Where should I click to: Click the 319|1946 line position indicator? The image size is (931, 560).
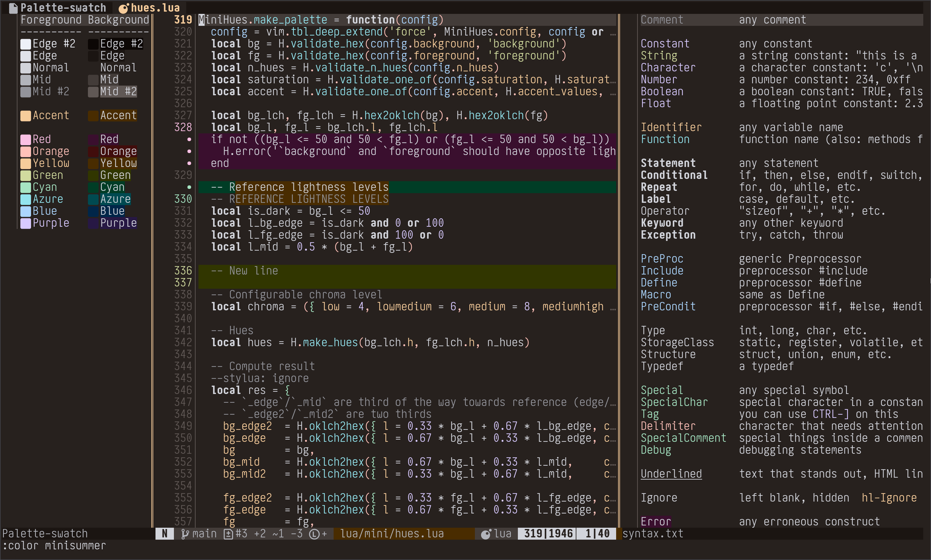click(548, 534)
